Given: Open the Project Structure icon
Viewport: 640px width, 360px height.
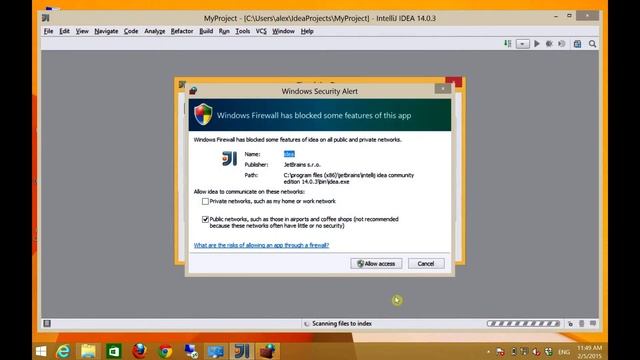Looking at the screenshot, I should coord(577,44).
